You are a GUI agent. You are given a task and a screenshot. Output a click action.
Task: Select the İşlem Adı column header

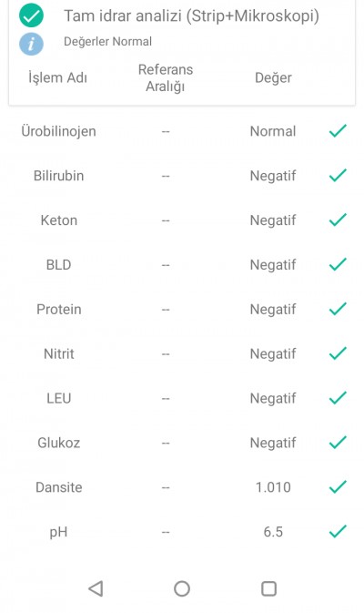58,77
